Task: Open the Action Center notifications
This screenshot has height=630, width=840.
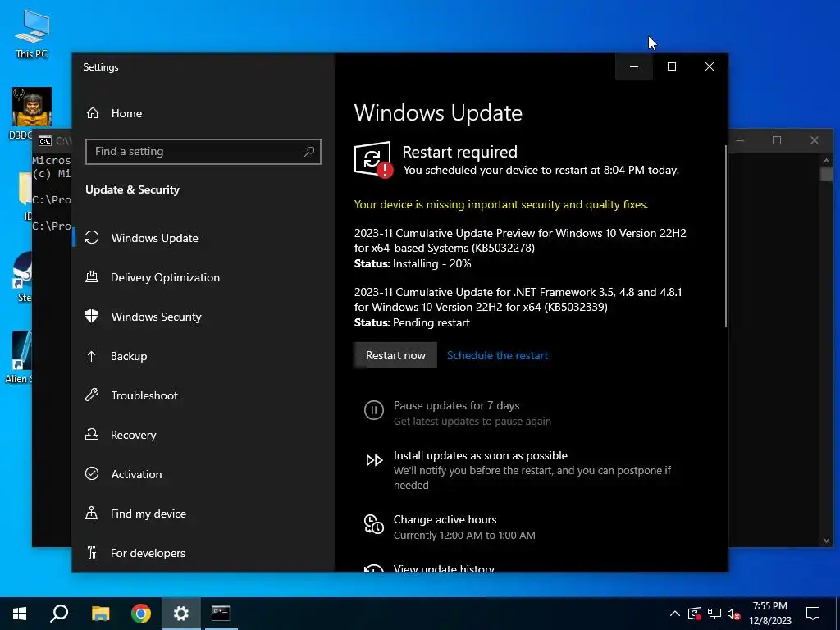Action: (x=813, y=614)
